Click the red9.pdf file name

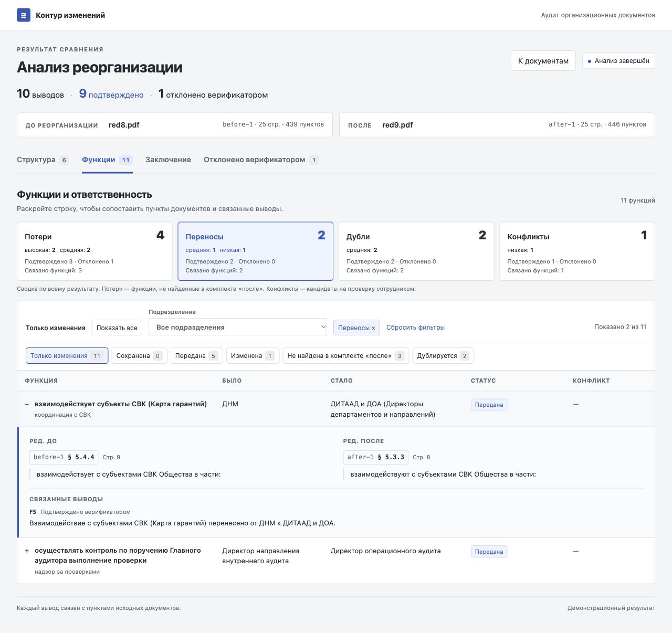[x=397, y=125]
